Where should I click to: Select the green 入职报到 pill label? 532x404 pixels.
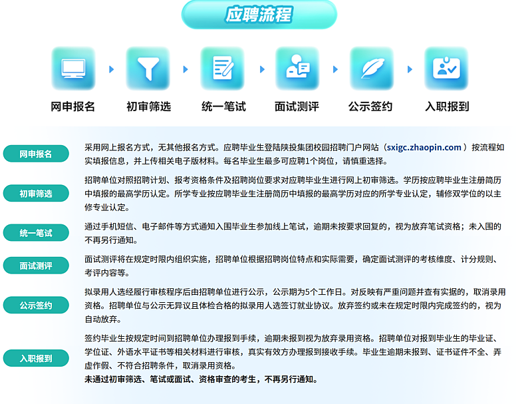(x=36, y=358)
